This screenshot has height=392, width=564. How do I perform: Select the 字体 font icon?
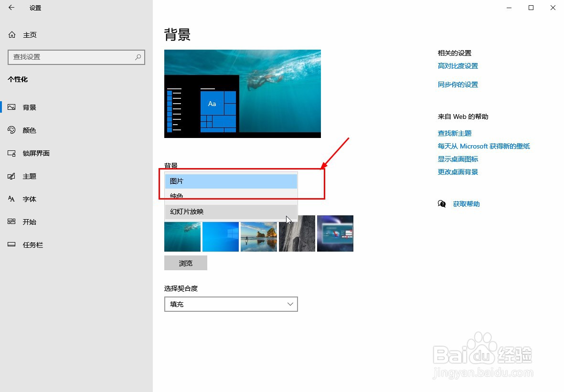pos(11,199)
